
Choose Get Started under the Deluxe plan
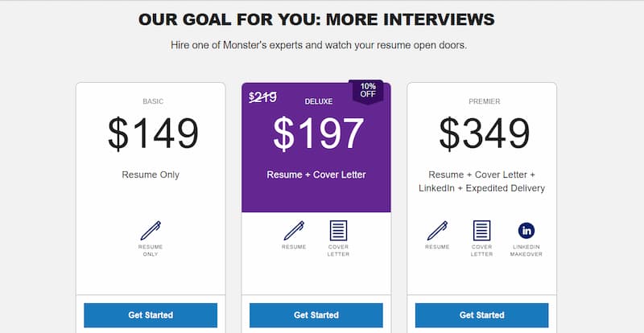coord(316,315)
